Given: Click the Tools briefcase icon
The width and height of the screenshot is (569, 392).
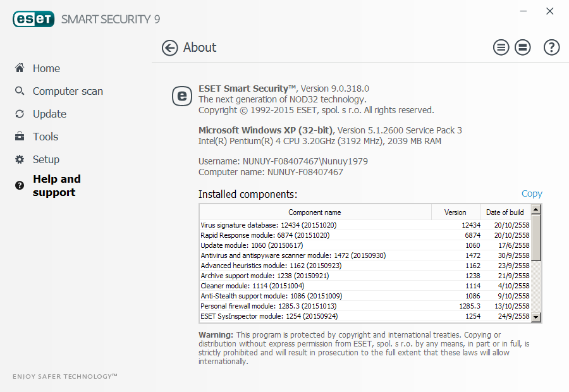Looking at the screenshot, I should coord(20,137).
